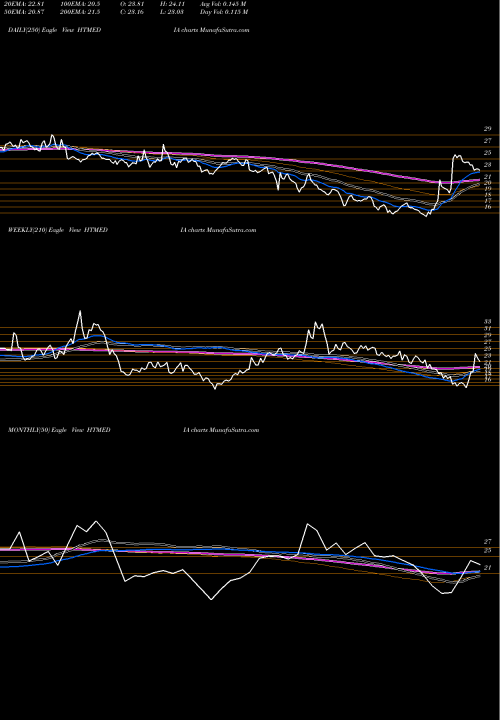Select the low price 'L:' reading

click(x=172, y=12)
